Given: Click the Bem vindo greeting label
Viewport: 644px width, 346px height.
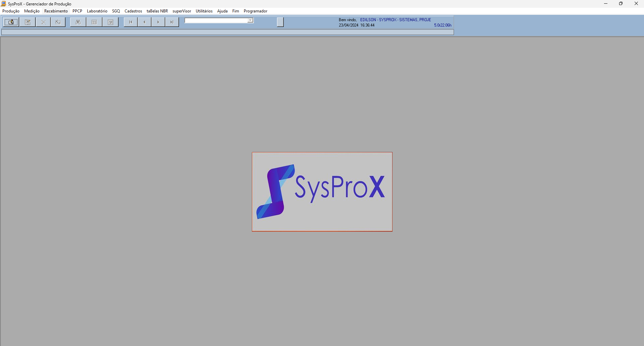Looking at the screenshot, I should click(348, 20).
